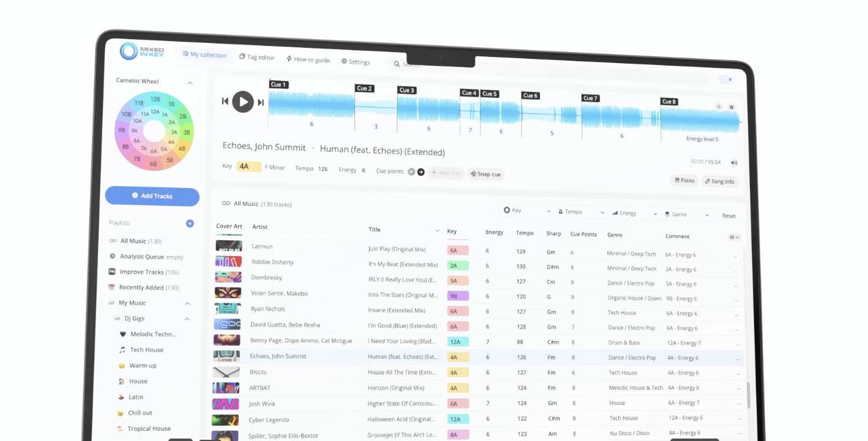This screenshot has width=868, height=441.
Task: Open the column layout dropdown
Action: coord(734,237)
